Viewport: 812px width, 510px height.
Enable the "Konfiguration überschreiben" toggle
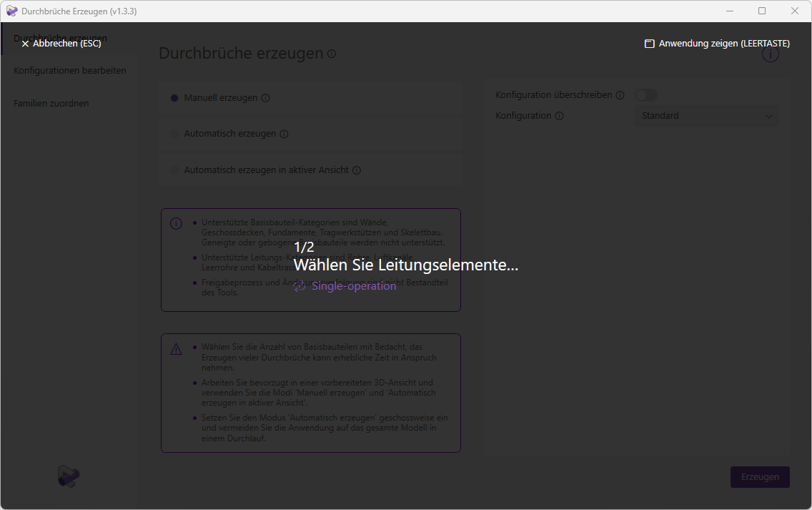point(645,94)
